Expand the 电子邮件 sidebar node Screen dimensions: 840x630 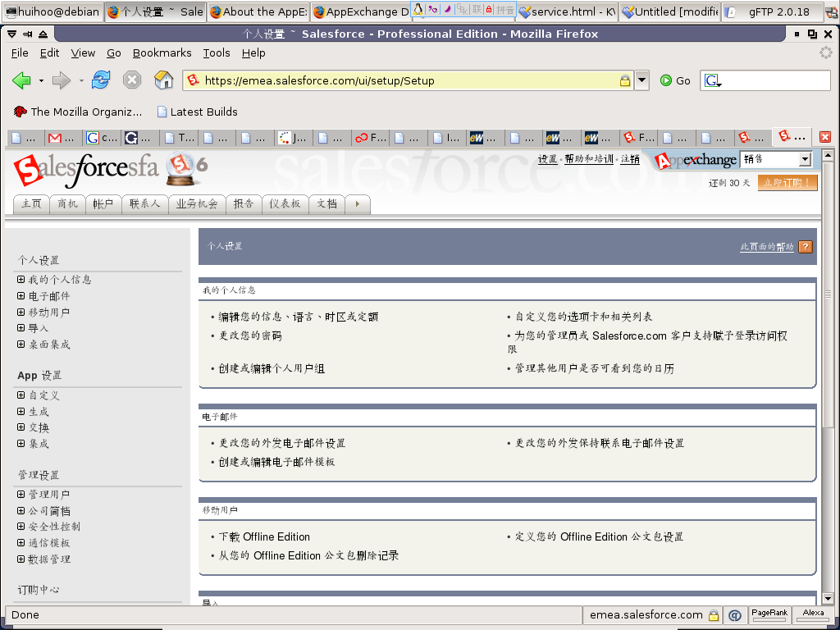pyautogui.click(x=21, y=295)
